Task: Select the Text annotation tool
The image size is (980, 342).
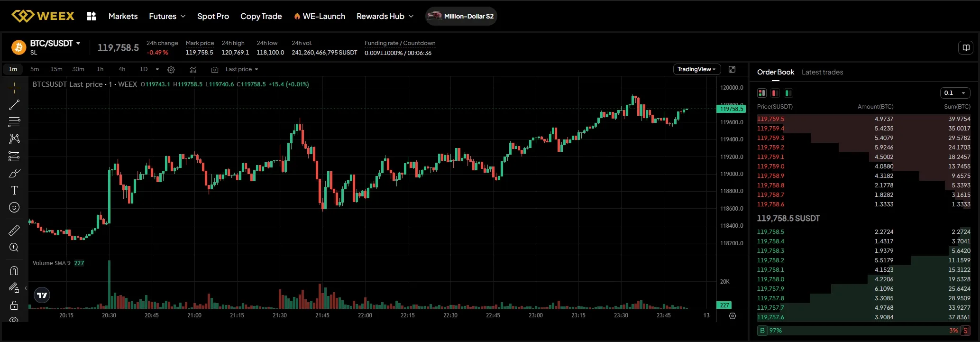Action: 14,190
